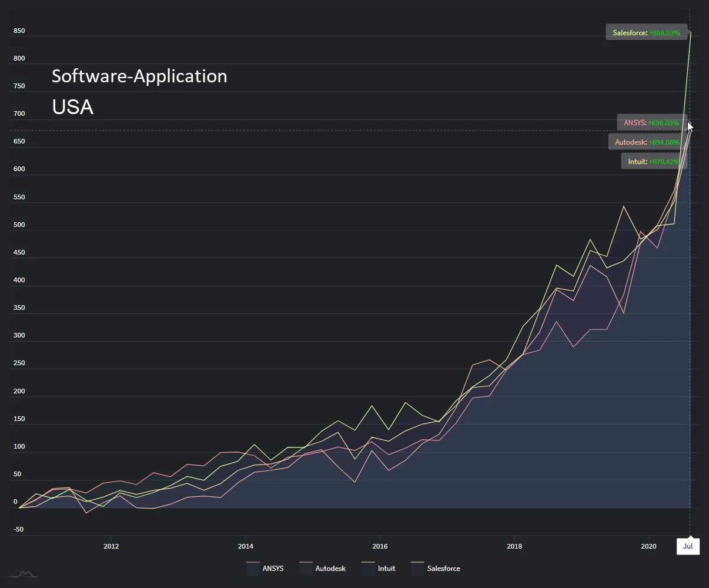
Task: Click the 600 y-axis label
Action: pyautogui.click(x=19, y=169)
